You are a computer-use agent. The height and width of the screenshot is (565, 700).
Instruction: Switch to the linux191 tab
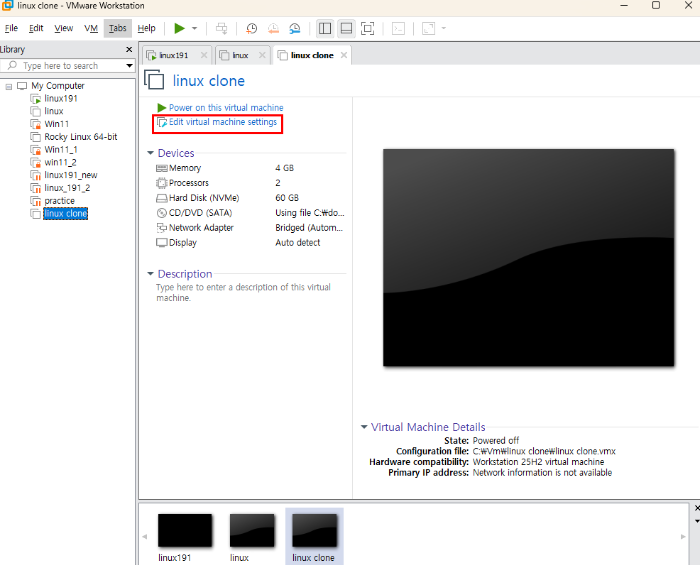pos(174,55)
